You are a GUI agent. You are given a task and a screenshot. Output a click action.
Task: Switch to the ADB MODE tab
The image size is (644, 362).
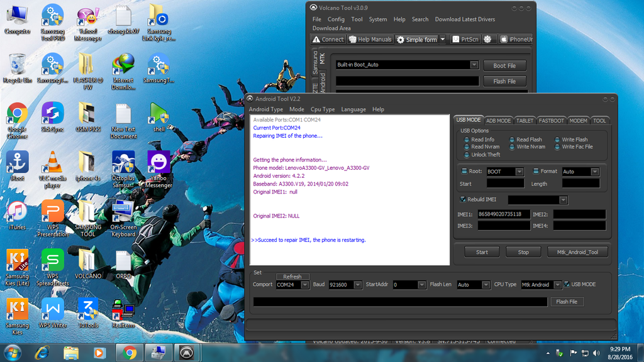point(498,120)
